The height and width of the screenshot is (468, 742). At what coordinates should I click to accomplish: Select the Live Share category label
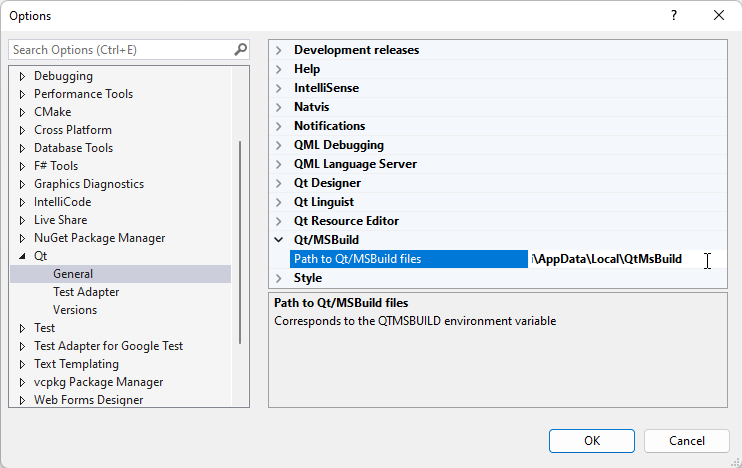click(x=61, y=220)
